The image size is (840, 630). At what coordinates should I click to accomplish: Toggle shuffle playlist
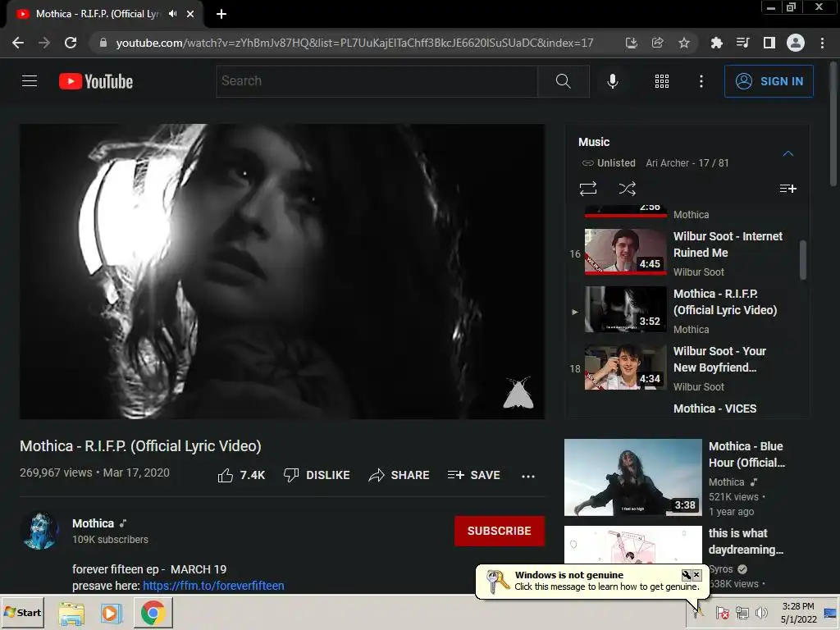(x=627, y=189)
